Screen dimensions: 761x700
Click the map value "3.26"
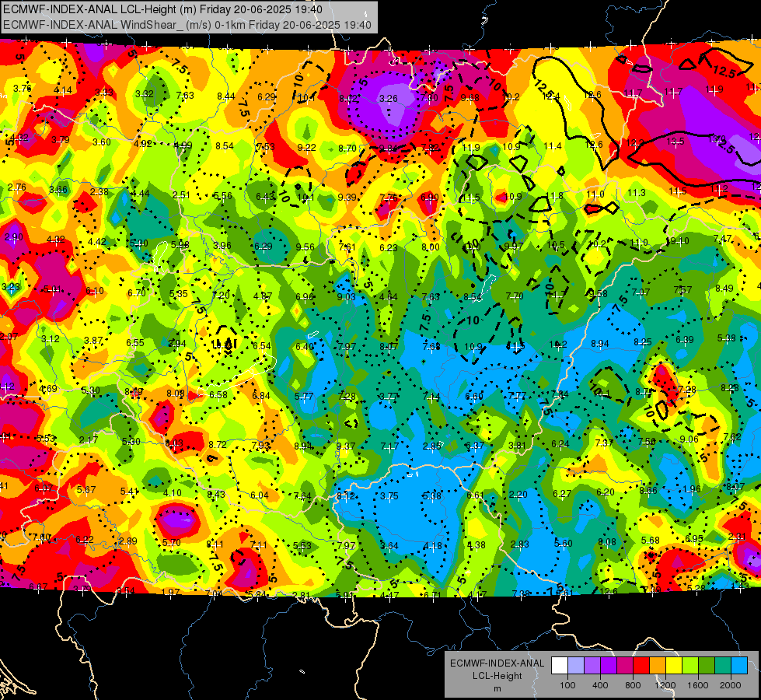coord(388,99)
